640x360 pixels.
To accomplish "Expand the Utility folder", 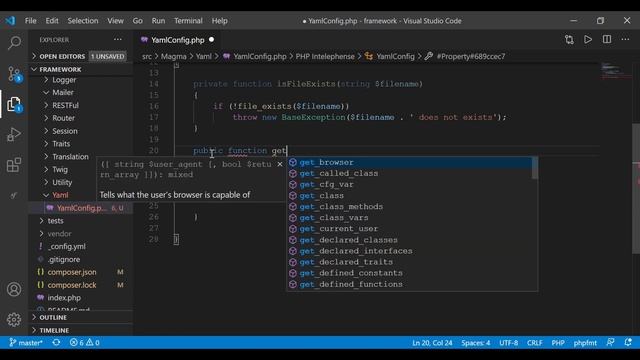I will (62, 182).
